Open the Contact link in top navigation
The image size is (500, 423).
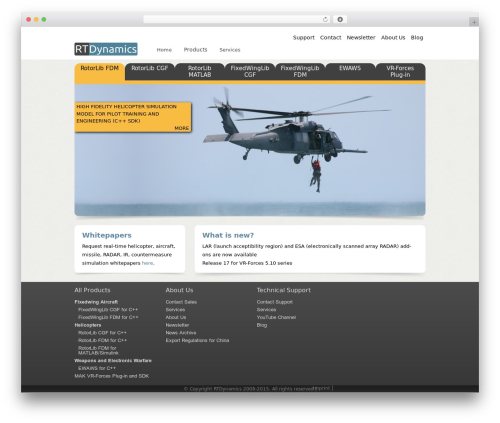[331, 38]
